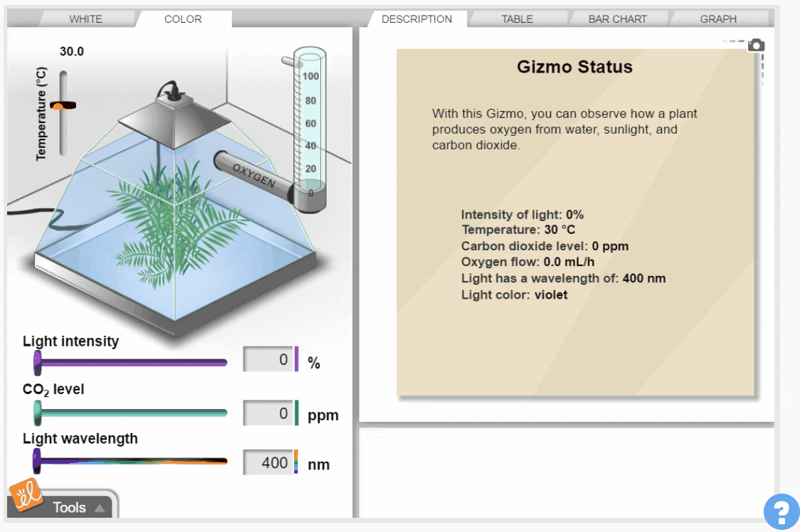This screenshot has width=800, height=532.
Task: Click the oxygen tube labeled OXYGEN
Action: click(x=254, y=174)
